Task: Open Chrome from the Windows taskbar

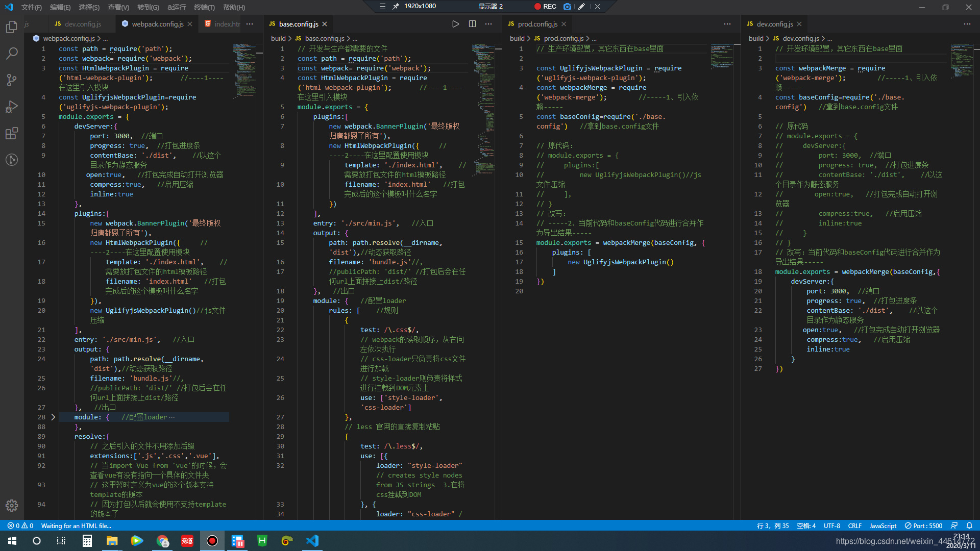Action: pyautogui.click(x=162, y=541)
